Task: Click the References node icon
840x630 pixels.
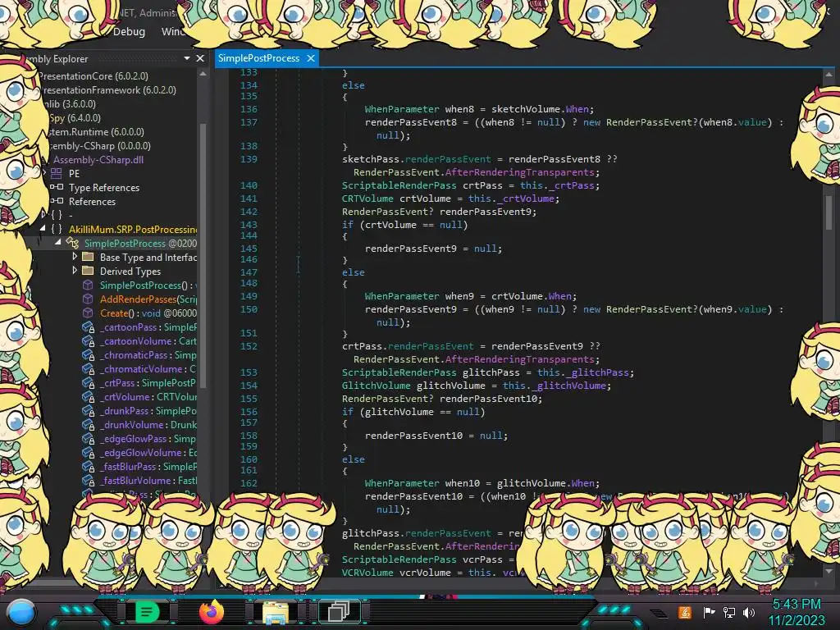Action: click(57, 202)
